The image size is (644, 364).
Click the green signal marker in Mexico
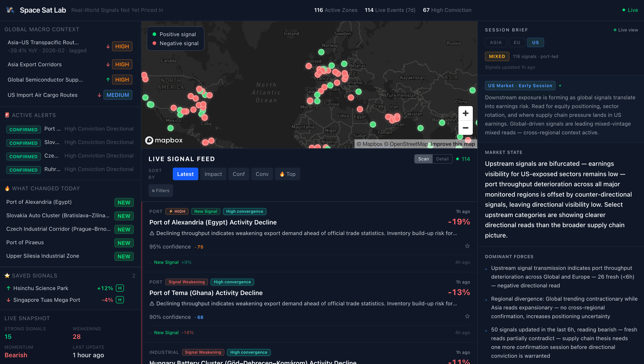[x=171, y=128]
